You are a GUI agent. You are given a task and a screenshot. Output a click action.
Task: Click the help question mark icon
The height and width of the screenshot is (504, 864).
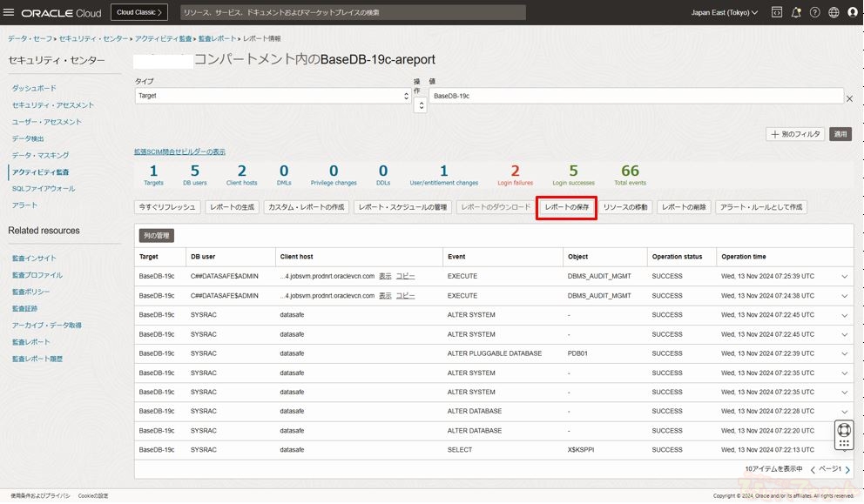tap(815, 13)
